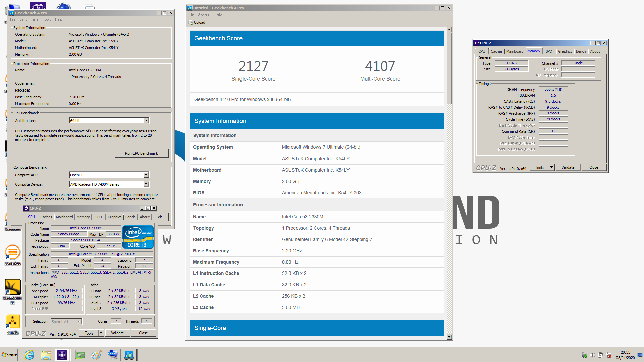Screen dimensions: 644x362
Task: Open Bench tab in the Memory-tab CPU-Z window
Action: tap(581, 51)
